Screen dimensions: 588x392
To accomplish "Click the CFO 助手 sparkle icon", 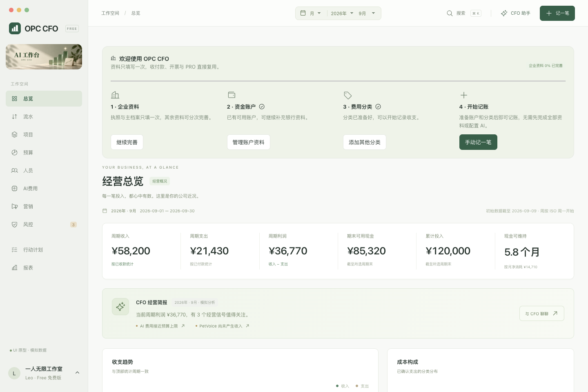I will (x=504, y=13).
